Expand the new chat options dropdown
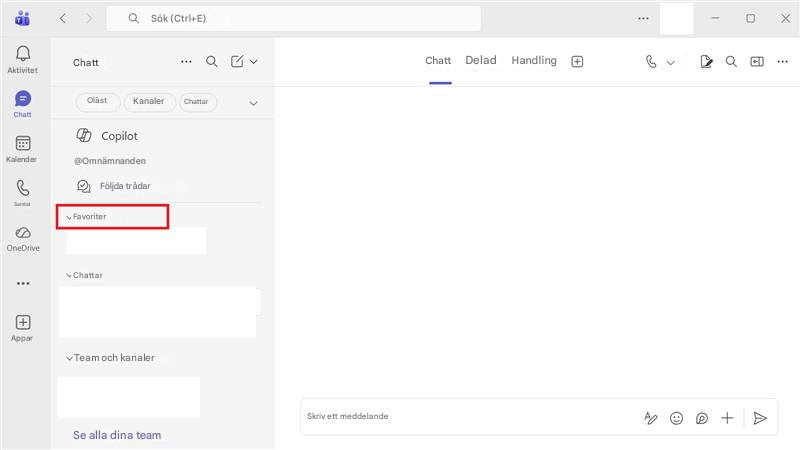 coord(254,62)
